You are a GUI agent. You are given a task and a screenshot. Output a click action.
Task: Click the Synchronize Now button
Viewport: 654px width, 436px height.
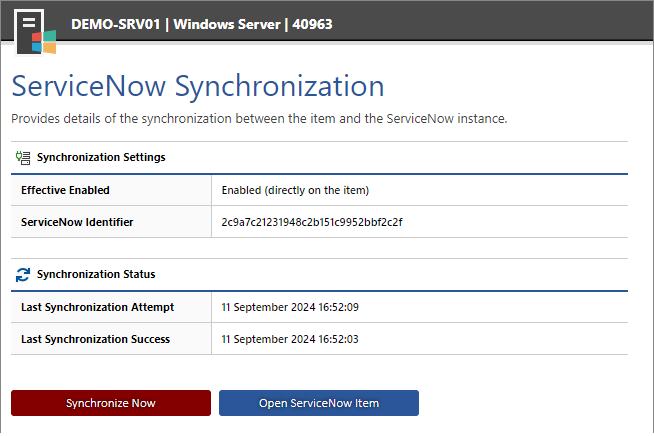(x=111, y=403)
